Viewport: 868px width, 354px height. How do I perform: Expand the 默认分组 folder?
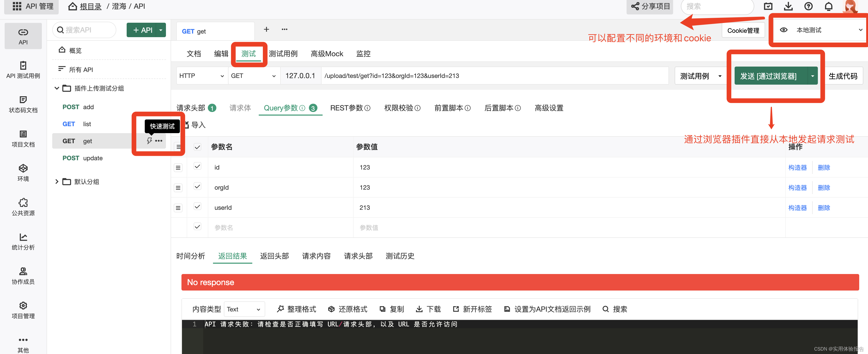click(57, 182)
